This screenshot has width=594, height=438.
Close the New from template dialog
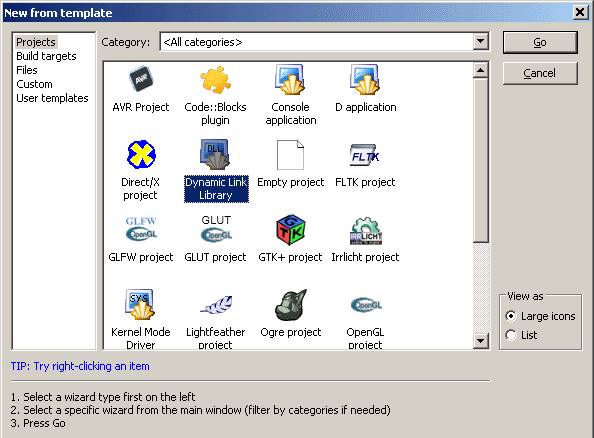click(580, 13)
